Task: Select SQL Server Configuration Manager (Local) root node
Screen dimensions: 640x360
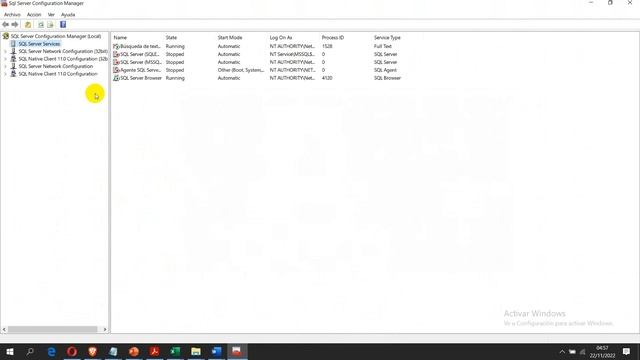Action: tap(56, 36)
